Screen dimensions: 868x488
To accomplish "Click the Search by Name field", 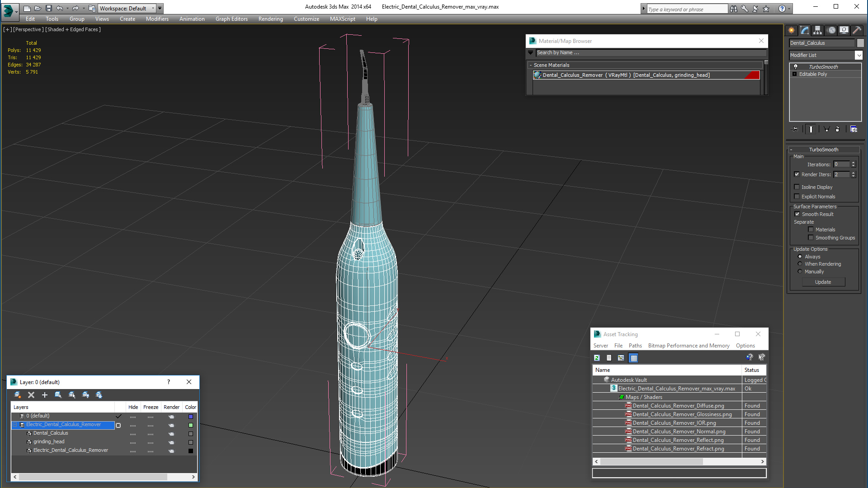I will (651, 53).
